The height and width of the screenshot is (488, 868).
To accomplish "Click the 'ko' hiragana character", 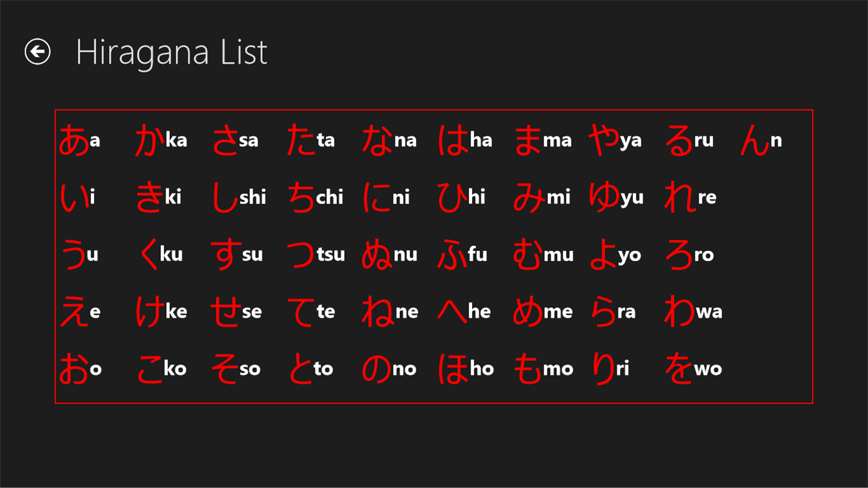I will (x=150, y=369).
